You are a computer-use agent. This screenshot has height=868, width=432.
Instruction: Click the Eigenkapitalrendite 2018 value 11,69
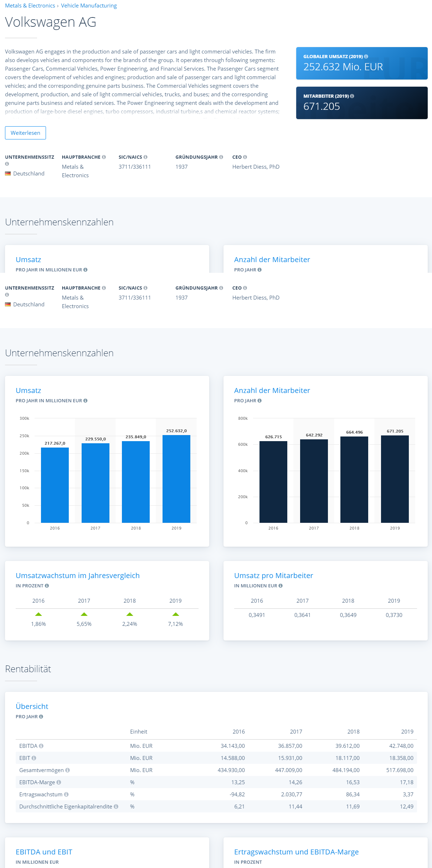[x=353, y=806]
